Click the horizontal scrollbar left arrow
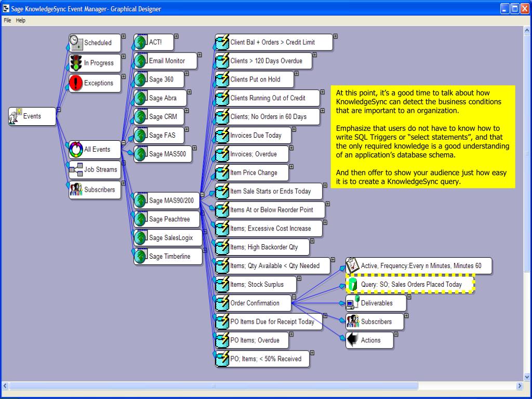 [x=5, y=386]
